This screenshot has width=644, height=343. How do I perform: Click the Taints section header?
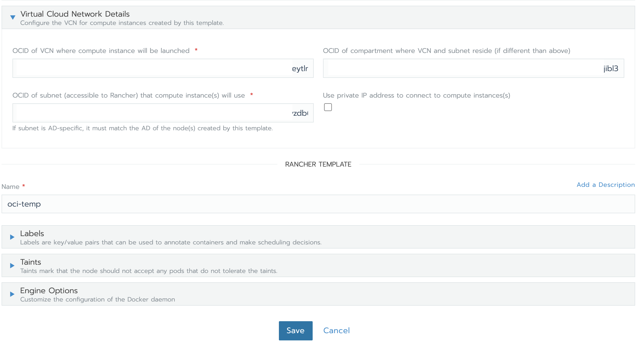point(31,262)
